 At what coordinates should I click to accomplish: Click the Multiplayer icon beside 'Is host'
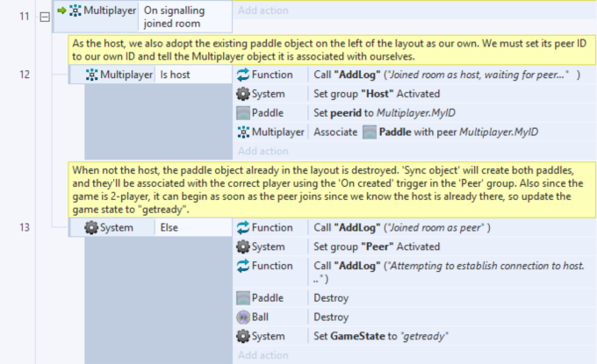click(x=92, y=75)
